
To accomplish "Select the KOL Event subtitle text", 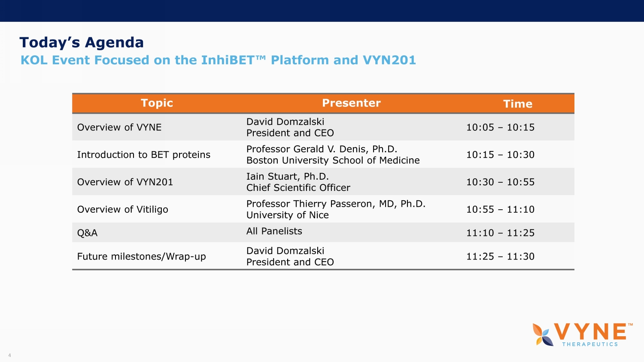I will tap(218, 60).
